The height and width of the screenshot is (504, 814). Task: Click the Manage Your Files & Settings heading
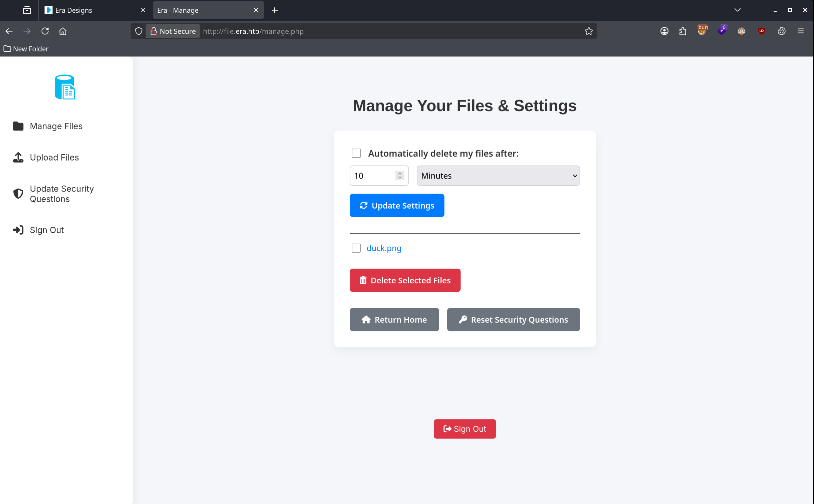click(x=465, y=106)
